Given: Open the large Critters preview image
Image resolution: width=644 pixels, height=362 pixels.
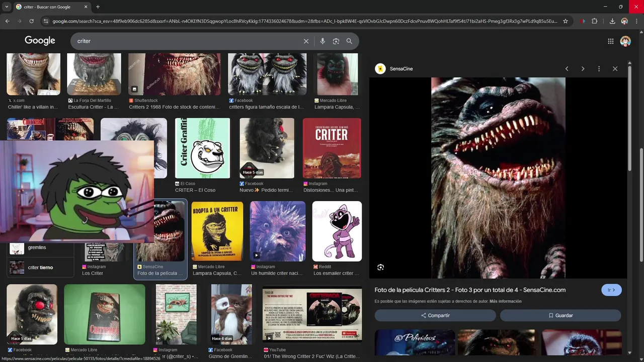Looking at the screenshot, I should [x=498, y=178].
